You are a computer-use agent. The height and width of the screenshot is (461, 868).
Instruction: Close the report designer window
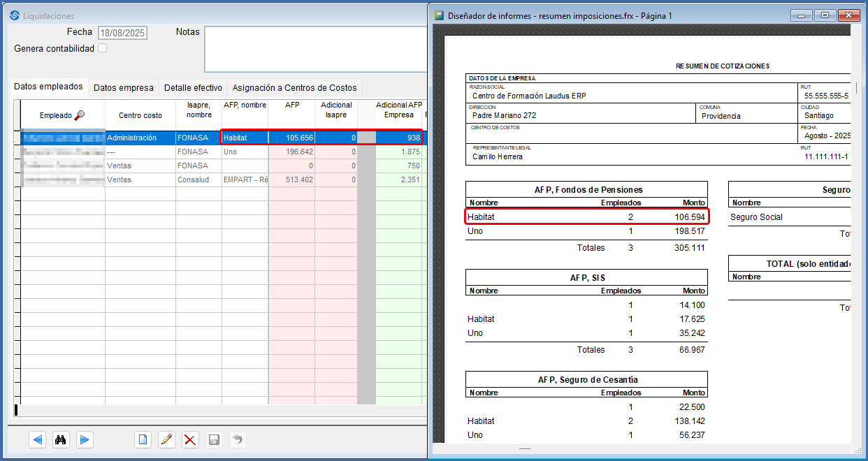(848, 15)
